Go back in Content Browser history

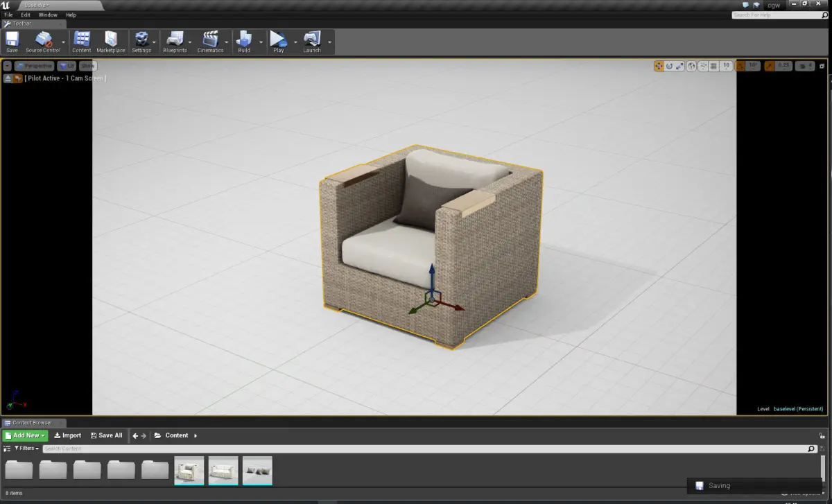[x=135, y=435]
